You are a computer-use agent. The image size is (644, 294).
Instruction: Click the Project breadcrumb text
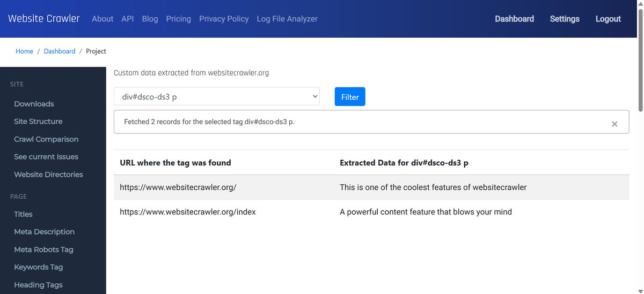point(96,51)
